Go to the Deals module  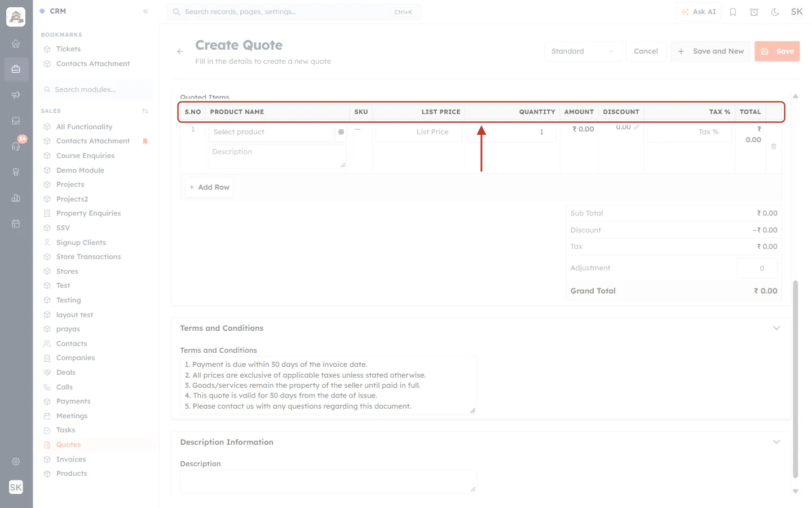(x=97, y=373)
